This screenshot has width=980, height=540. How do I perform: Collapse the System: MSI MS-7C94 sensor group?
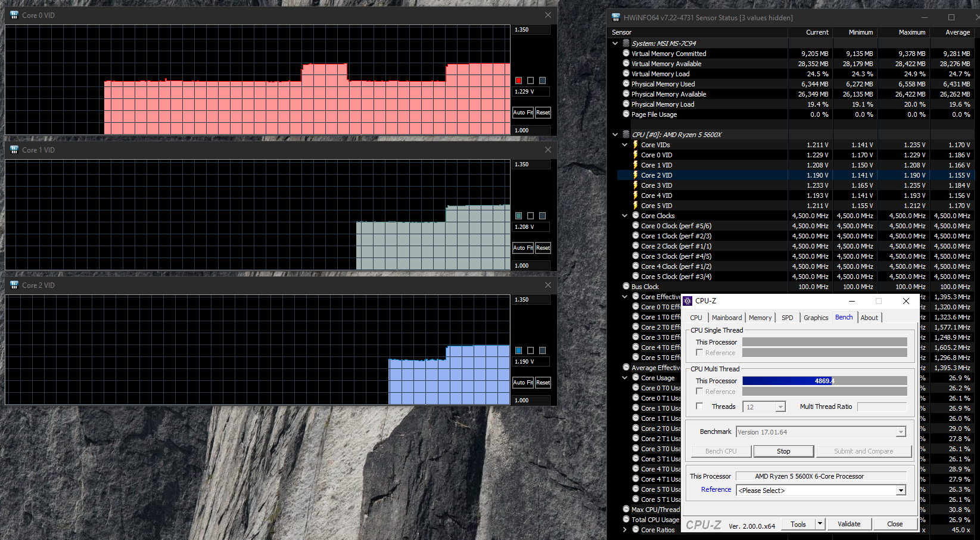pos(615,43)
